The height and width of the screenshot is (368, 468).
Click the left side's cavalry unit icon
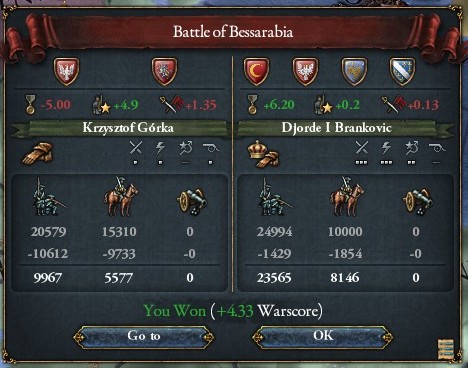pyautogui.click(x=120, y=197)
